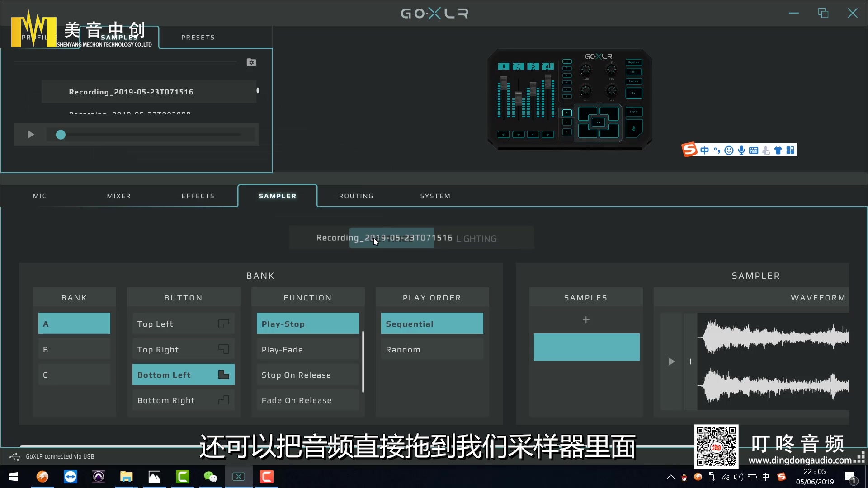Click the GoXLR app taskbar icon
Viewport: 868px width, 488px height.
coord(239,477)
